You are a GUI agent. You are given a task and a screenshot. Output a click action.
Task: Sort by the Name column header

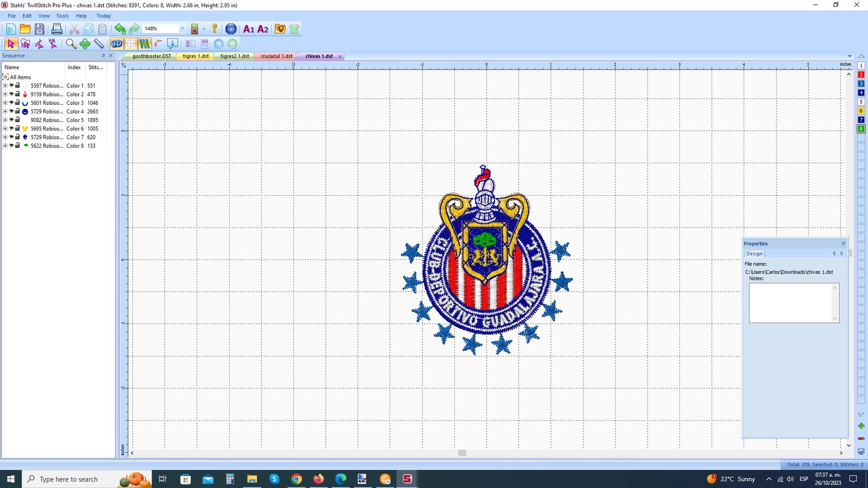pyautogui.click(x=12, y=67)
